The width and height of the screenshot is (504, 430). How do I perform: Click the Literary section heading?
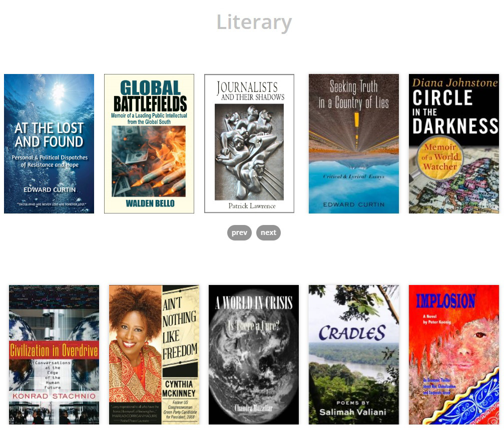[x=254, y=22]
